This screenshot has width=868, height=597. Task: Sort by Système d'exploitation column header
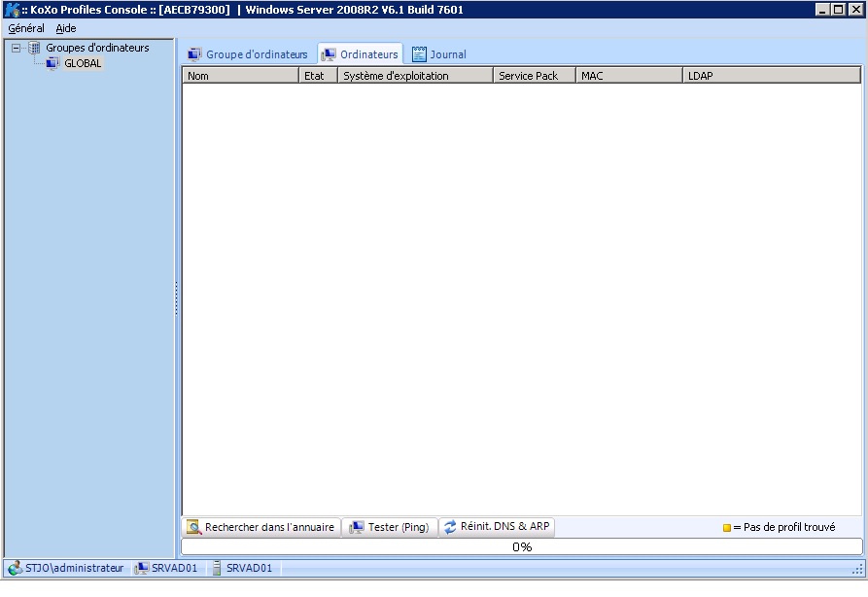pos(416,76)
